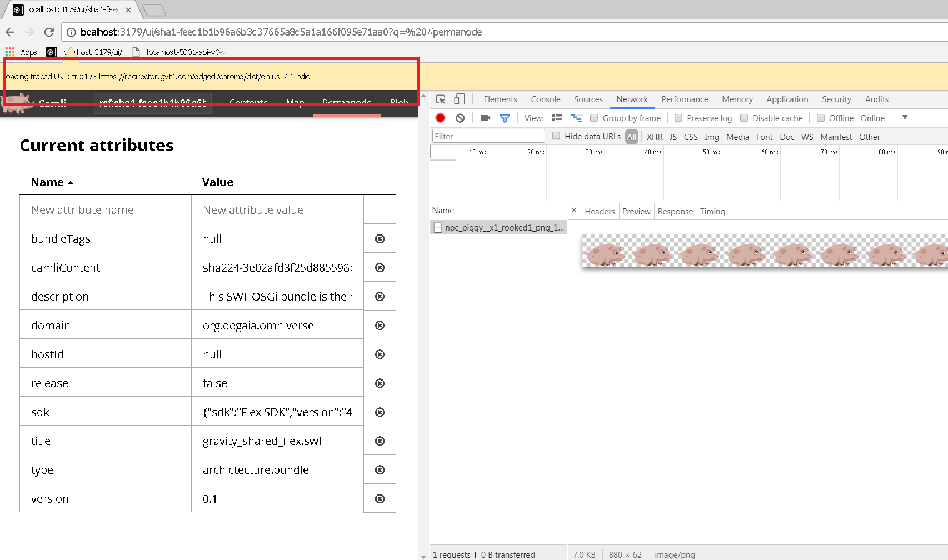The width and height of the screenshot is (948, 560).
Task: Open the Elements panel tab
Action: [500, 99]
